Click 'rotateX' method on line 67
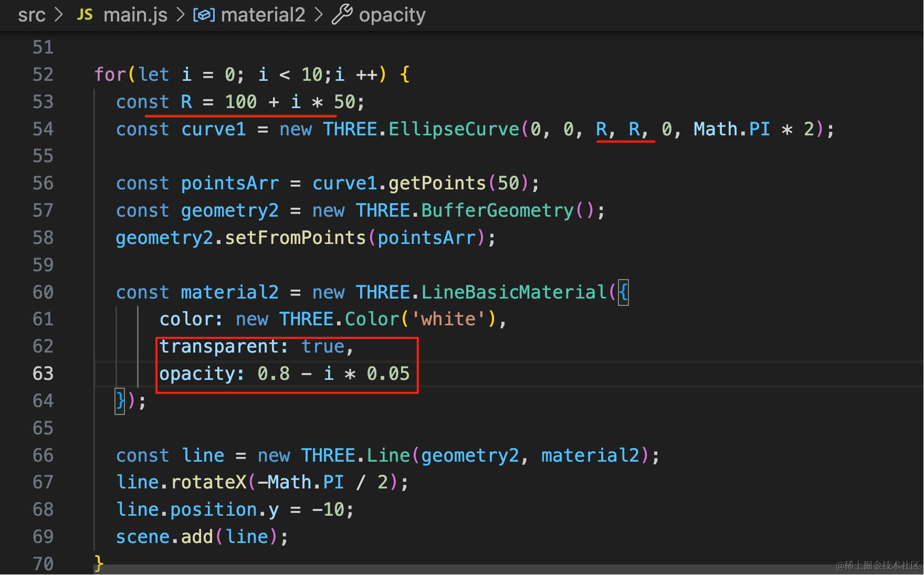The height and width of the screenshot is (575, 924). coord(208,483)
